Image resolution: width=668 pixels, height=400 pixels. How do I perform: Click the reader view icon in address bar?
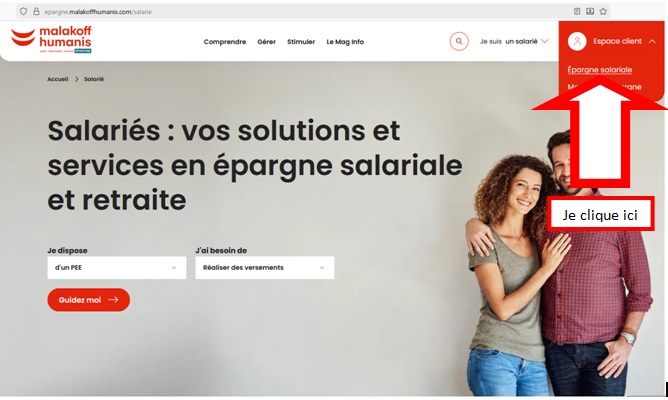click(x=577, y=12)
